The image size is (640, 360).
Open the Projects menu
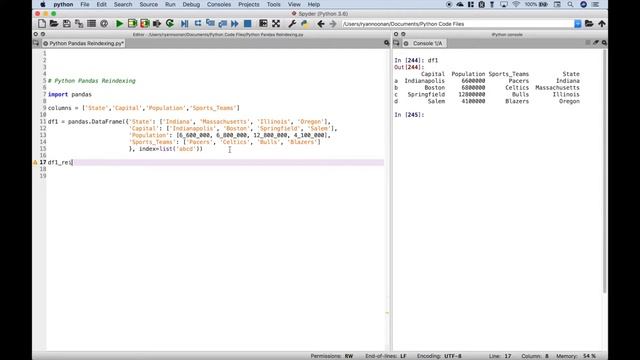point(249,4)
